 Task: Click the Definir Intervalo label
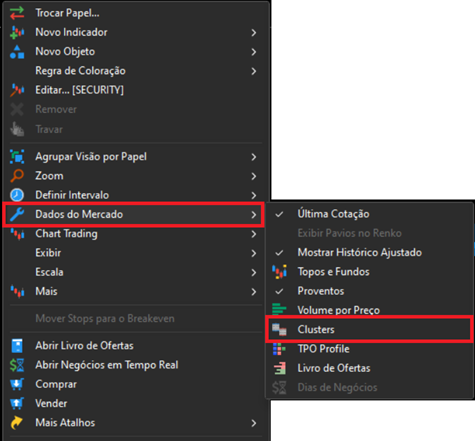(x=72, y=195)
